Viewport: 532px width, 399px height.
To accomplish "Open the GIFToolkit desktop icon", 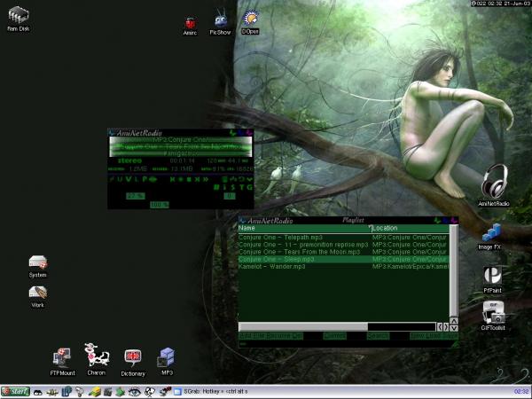I will click(493, 316).
